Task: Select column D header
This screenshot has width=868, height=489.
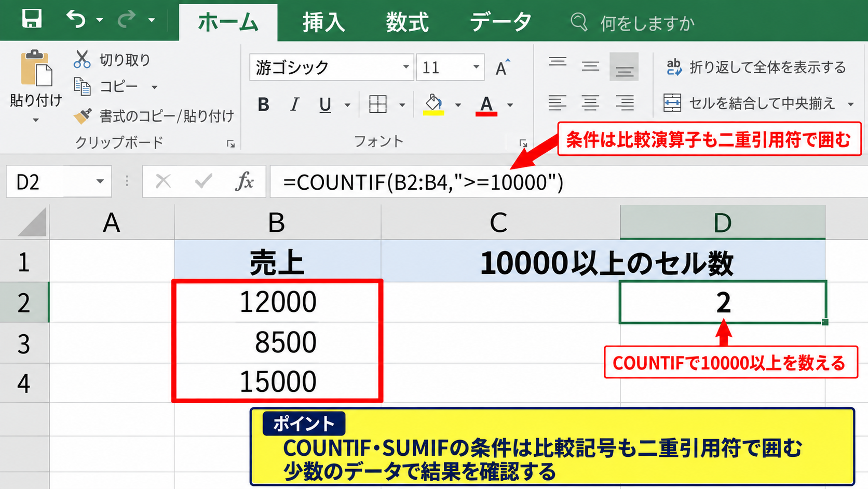Action: (x=723, y=222)
